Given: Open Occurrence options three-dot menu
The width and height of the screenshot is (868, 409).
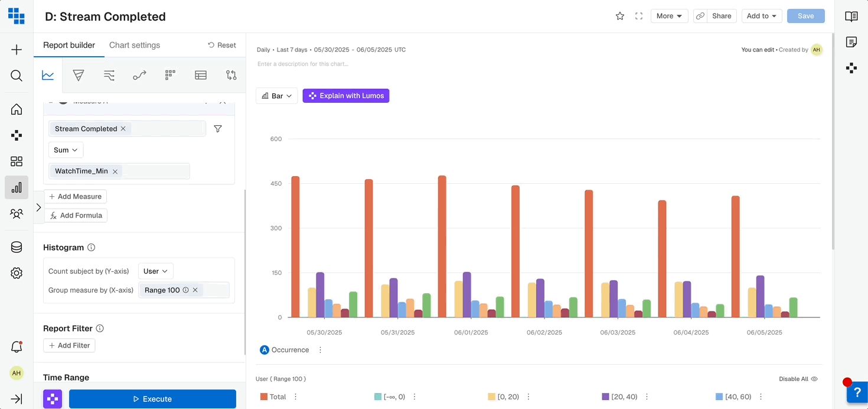Looking at the screenshot, I should [321, 350].
